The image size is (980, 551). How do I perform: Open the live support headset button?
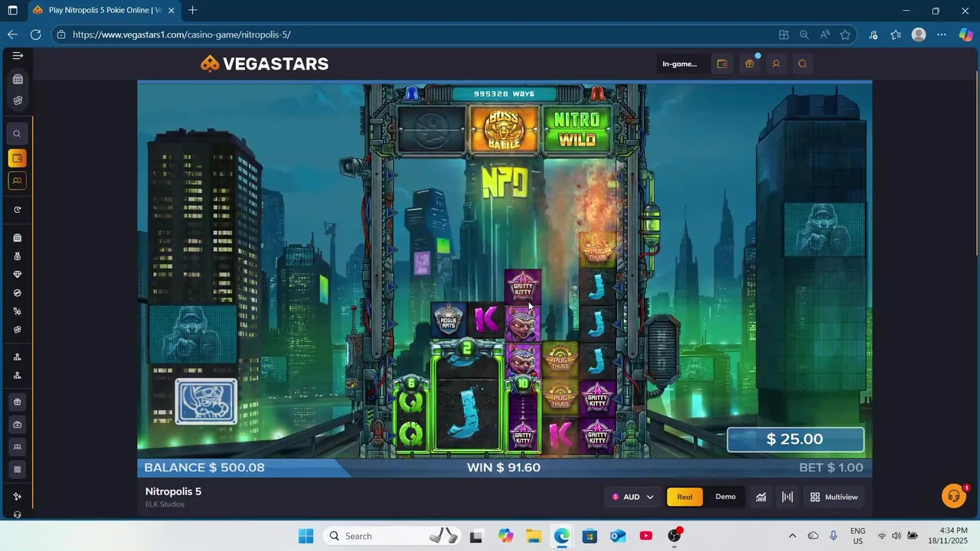[953, 496]
